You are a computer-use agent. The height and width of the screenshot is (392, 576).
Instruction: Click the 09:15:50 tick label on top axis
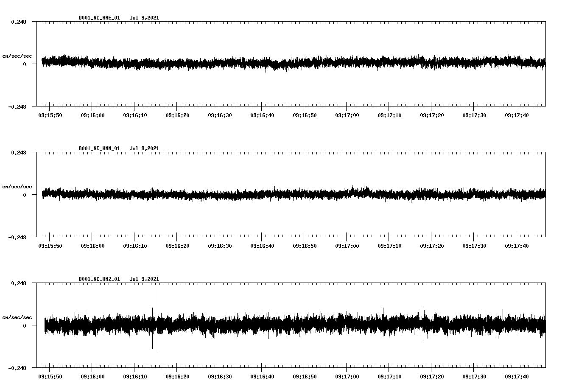pyautogui.click(x=50, y=114)
